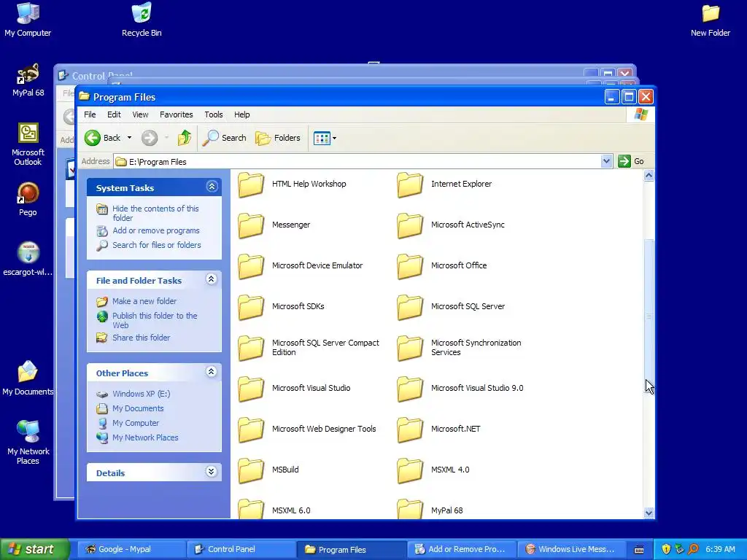The height and width of the screenshot is (560, 747).
Task: Open the Views dropdown arrow
Action: click(x=334, y=138)
